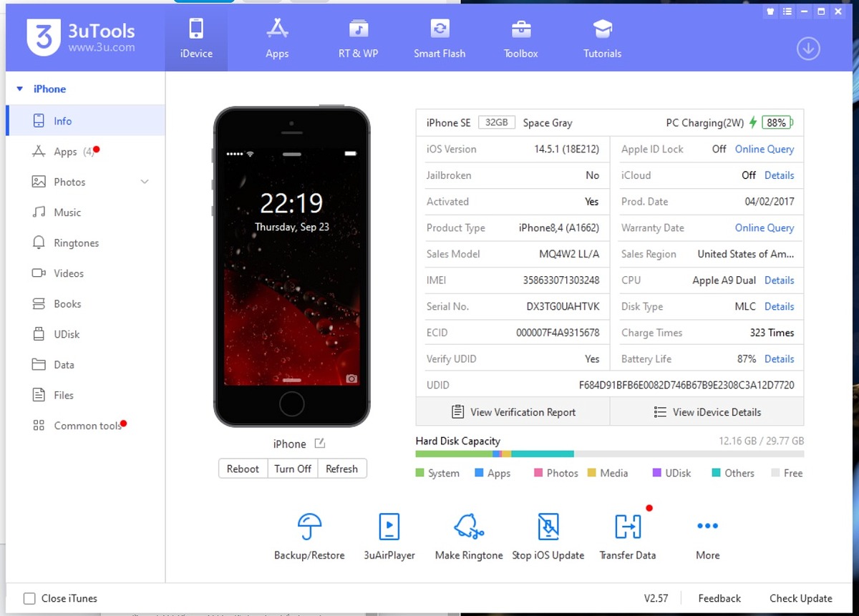Open the Backup/Restore umbrella icon
Image resolution: width=859 pixels, height=616 pixels.
click(x=309, y=527)
